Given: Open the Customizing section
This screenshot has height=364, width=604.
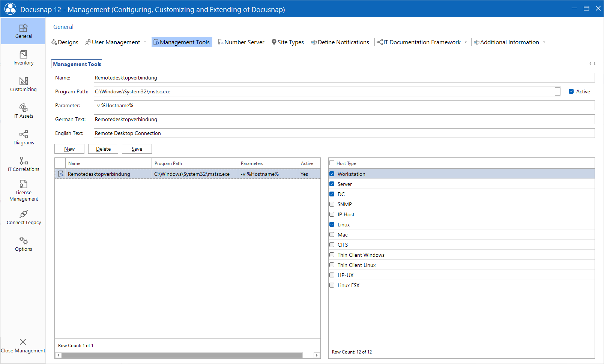Looking at the screenshot, I should [x=23, y=84].
